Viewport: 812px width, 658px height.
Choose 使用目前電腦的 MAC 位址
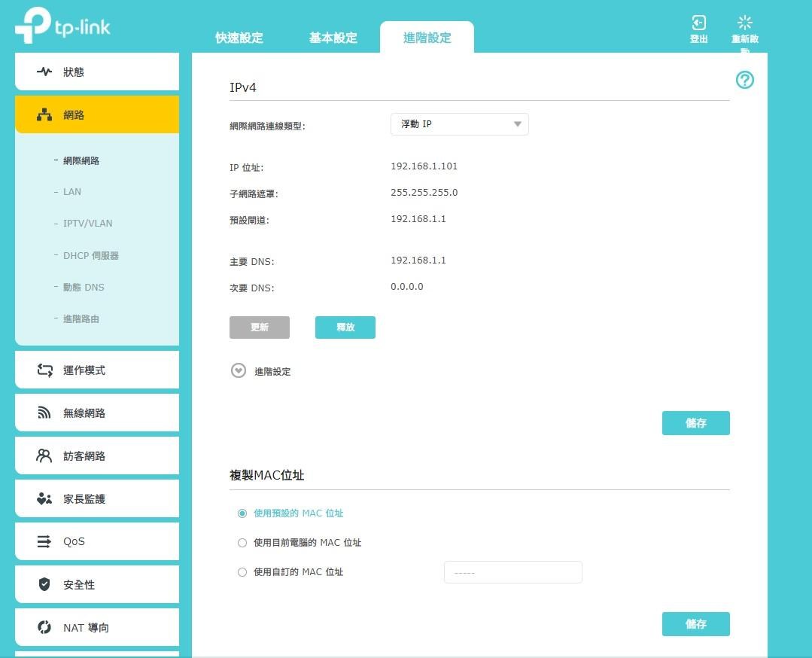pyautogui.click(x=242, y=542)
